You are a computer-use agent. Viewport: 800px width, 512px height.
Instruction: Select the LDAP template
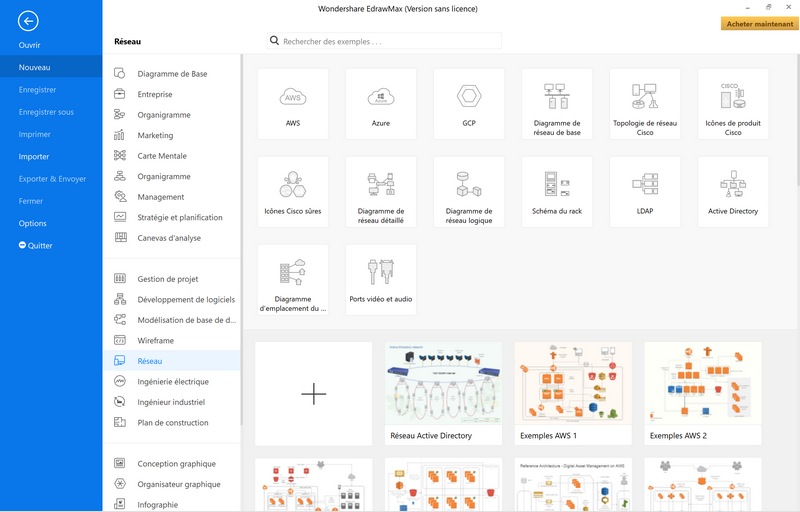click(x=645, y=192)
